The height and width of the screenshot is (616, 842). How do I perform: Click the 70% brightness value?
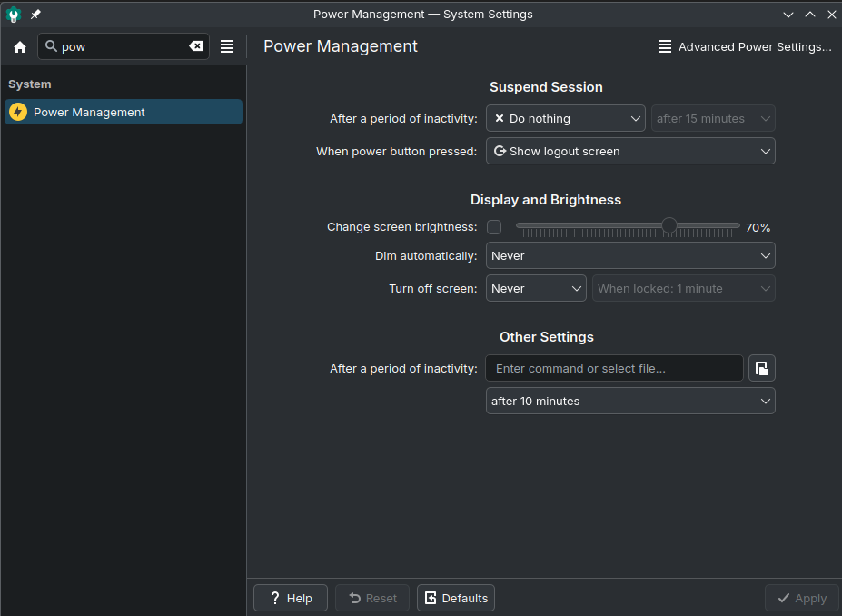[758, 228]
